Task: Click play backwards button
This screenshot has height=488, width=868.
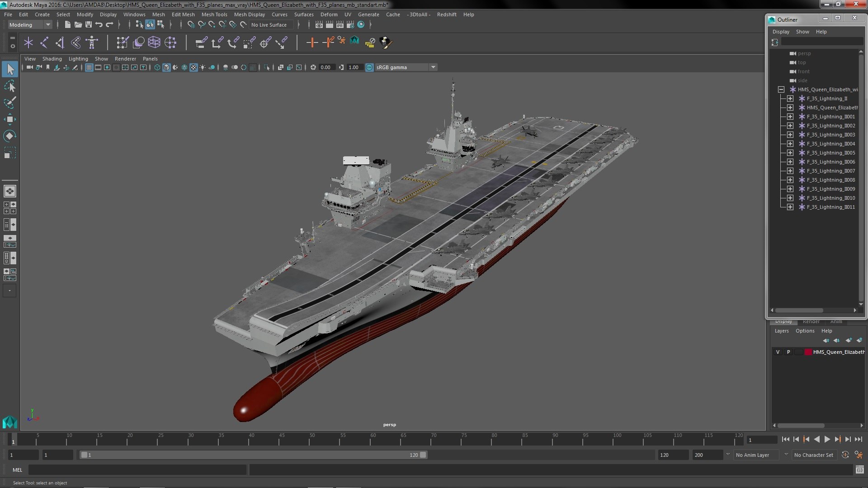Action: coord(816,439)
